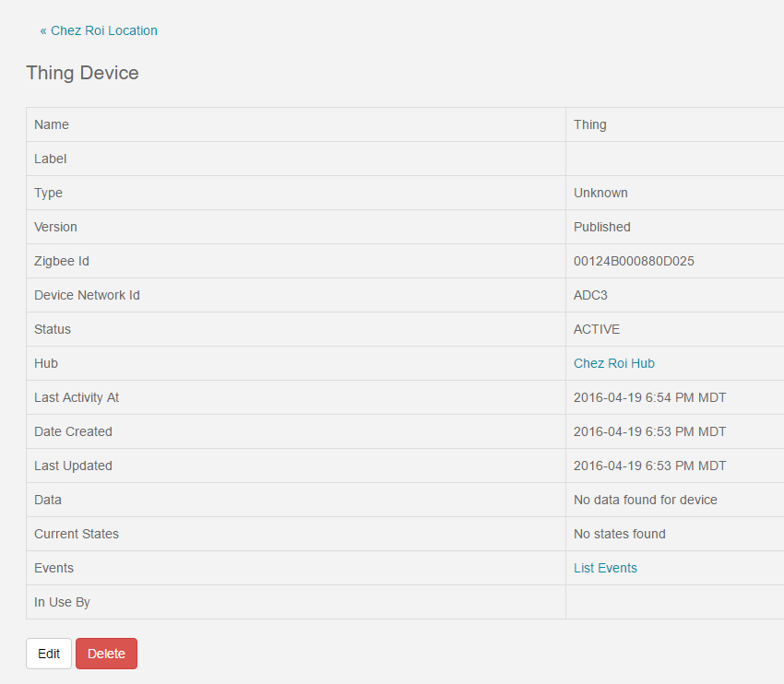Viewport: 784px width, 684px height.
Task: Click the Device Network Id row label
Action: pyautogui.click(x=87, y=295)
